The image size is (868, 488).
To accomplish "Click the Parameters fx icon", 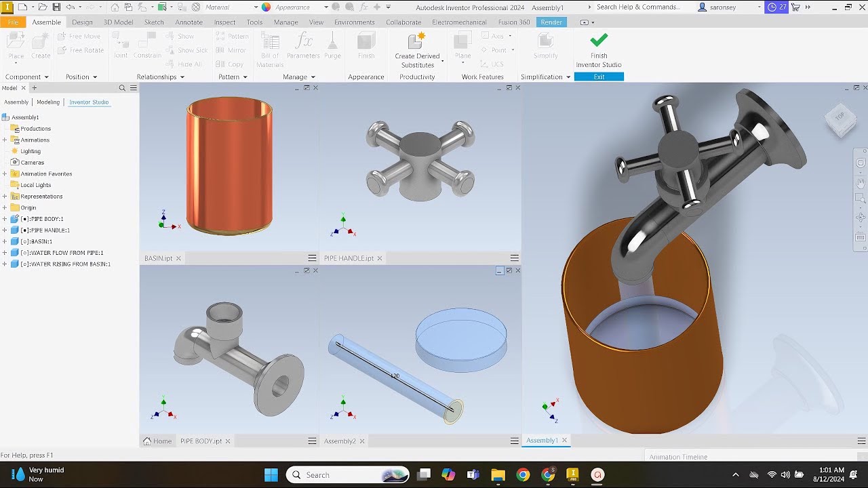I will pyautogui.click(x=303, y=41).
